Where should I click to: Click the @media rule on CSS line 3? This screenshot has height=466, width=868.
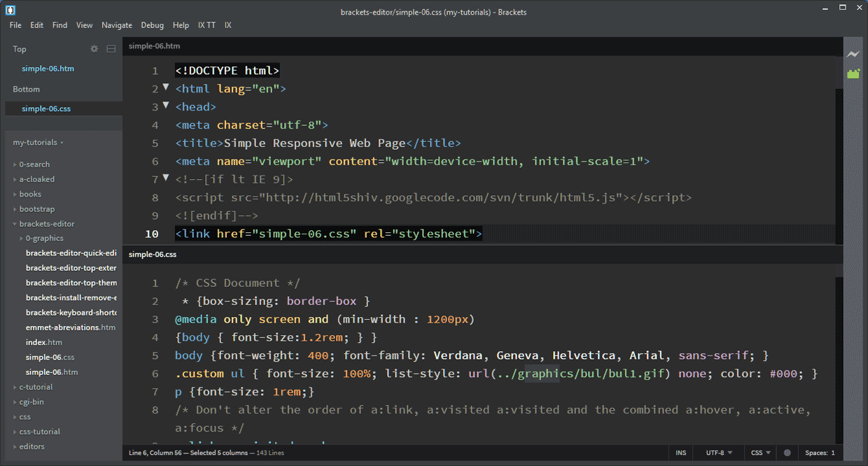[x=325, y=319]
